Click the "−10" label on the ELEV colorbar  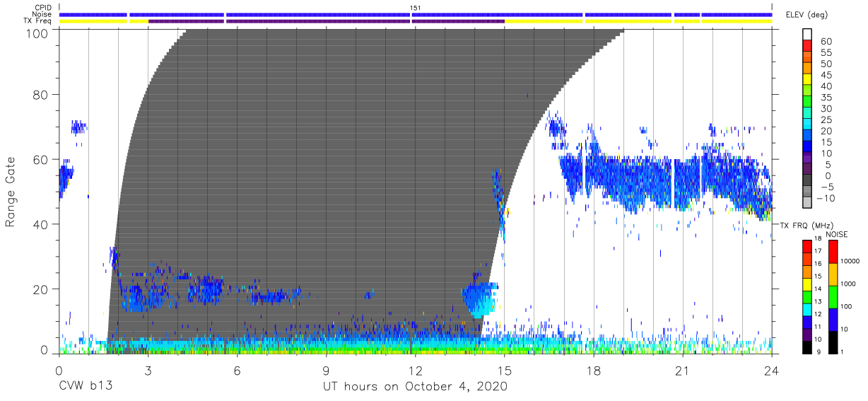(825, 198)
